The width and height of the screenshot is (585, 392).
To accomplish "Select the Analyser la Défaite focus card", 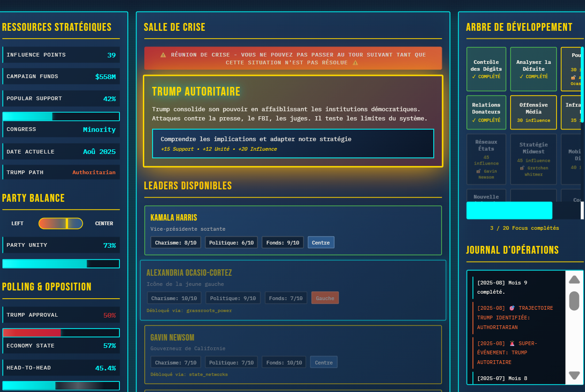I will pos(533,69).
